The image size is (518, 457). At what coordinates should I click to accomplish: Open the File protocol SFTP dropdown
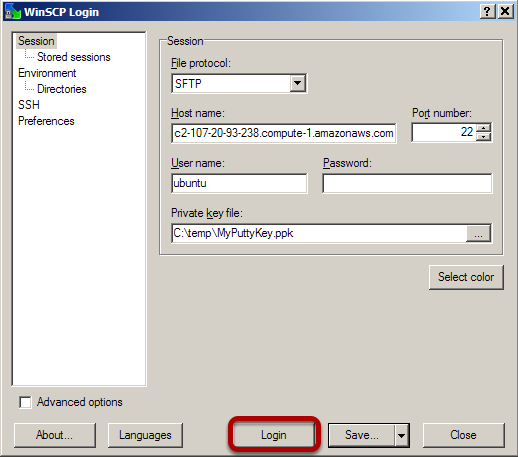coord(297,83)
